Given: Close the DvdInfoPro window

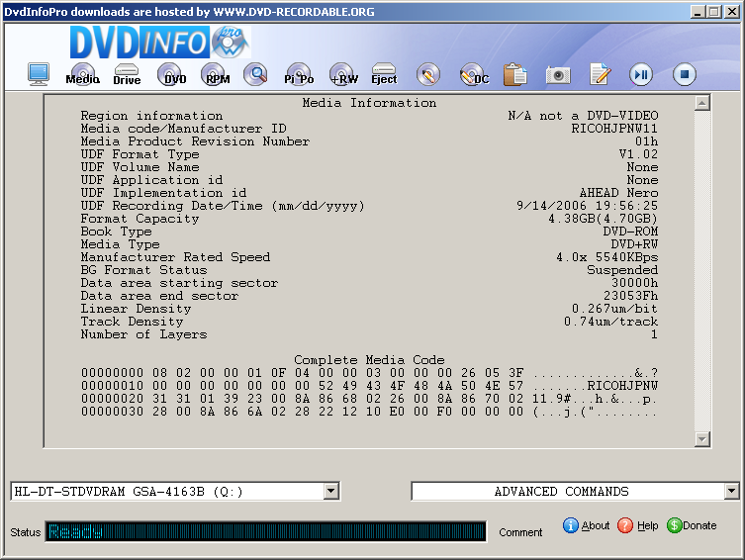Looking at the screenshot, I should point(732,12).
